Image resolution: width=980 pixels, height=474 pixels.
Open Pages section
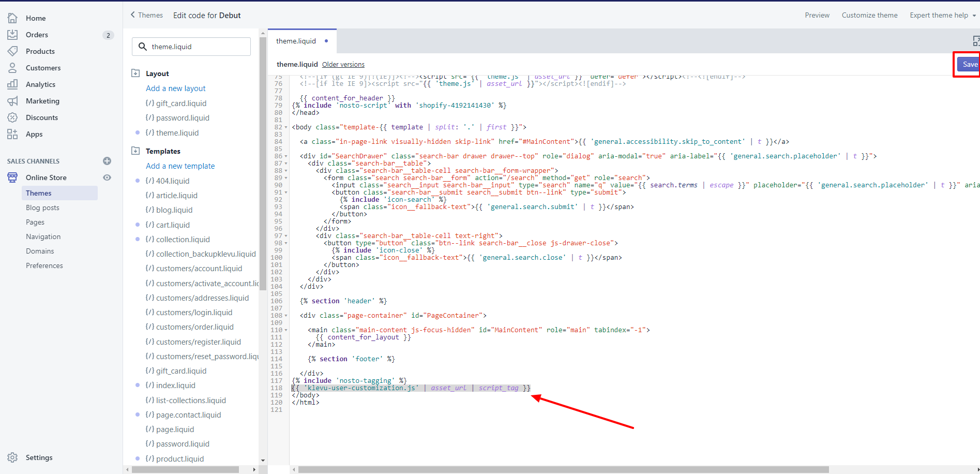[x=35, y=222]
